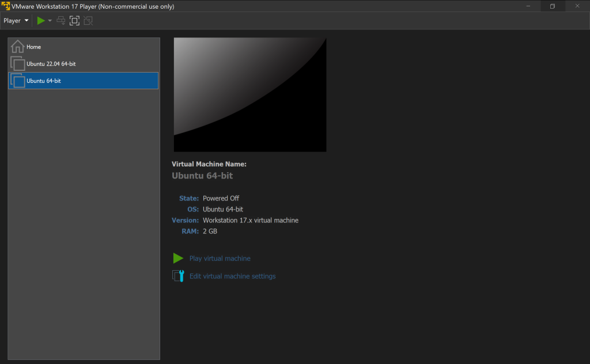Enter full screen mode from toolbar

click(74, 21)
